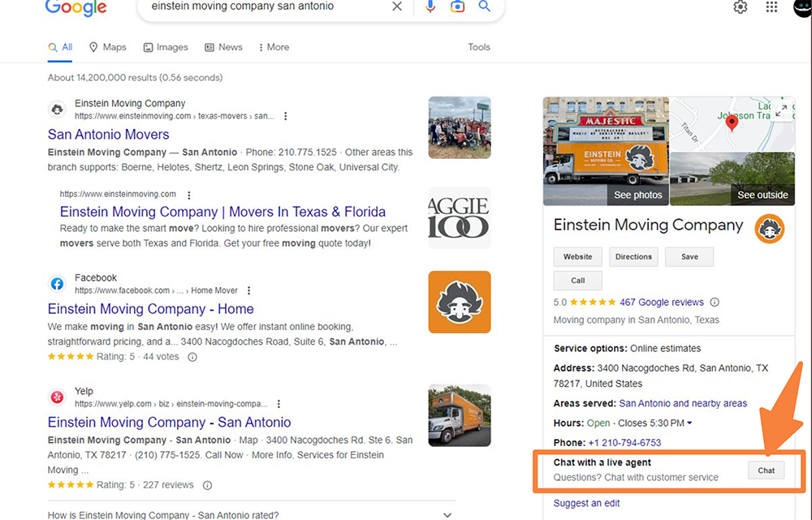Switch to the Maps tab

(x=108, y=47)
